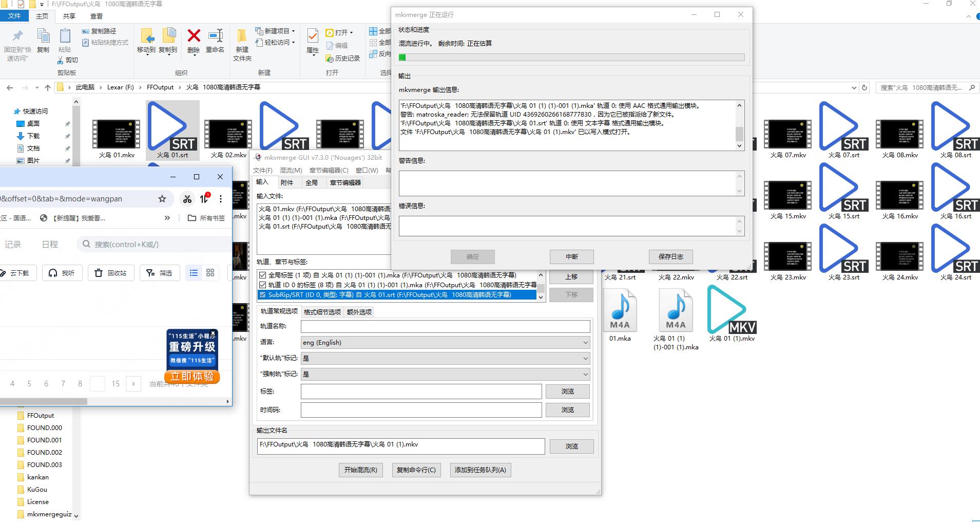The width and height of the screenshot is (980, 522).
Task: Click the Properties icon in ribbon
Action: 312,37
